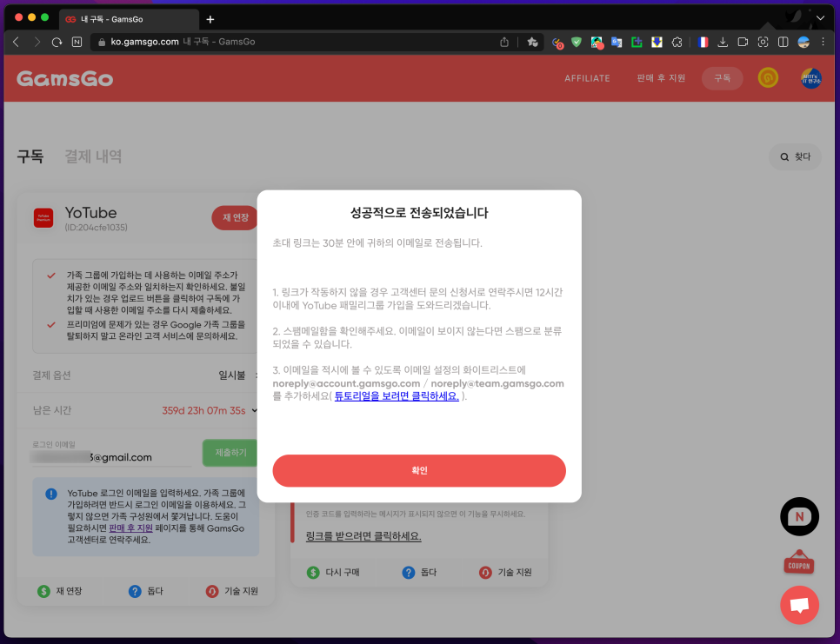
Task: Open the browser three-dot menu
Action: tap(823, 42)
